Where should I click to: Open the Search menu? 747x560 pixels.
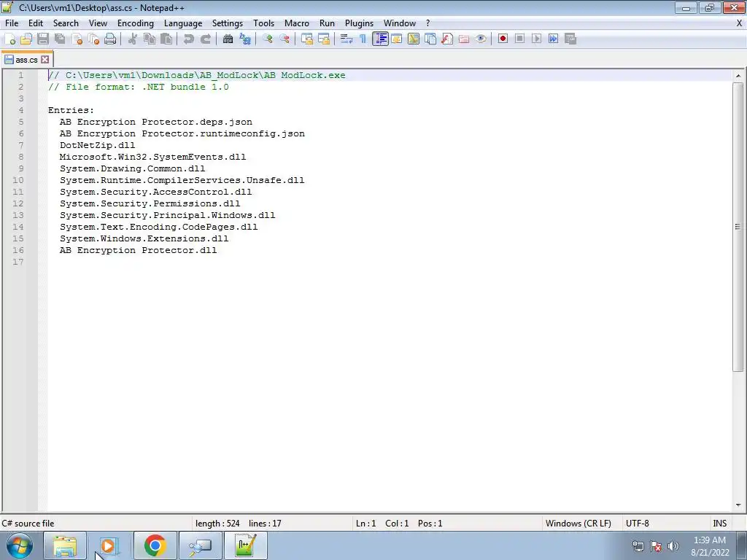(x=66, y=23)
